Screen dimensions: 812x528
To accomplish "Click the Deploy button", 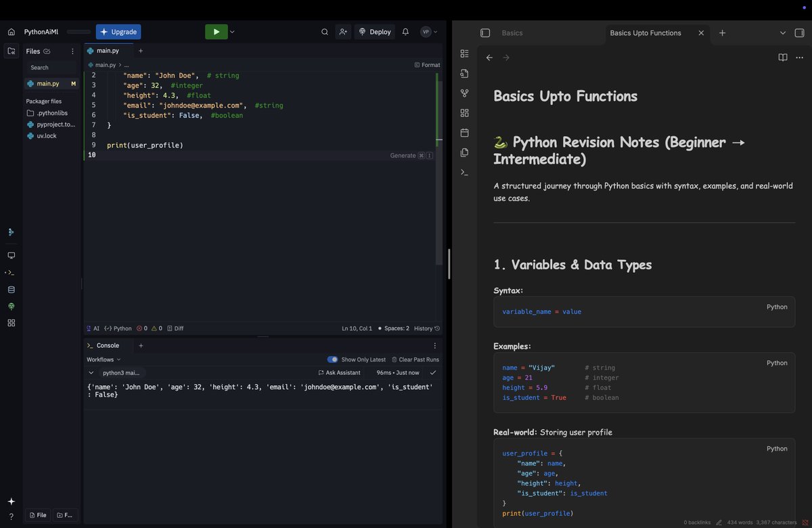I will pos(375,32).
